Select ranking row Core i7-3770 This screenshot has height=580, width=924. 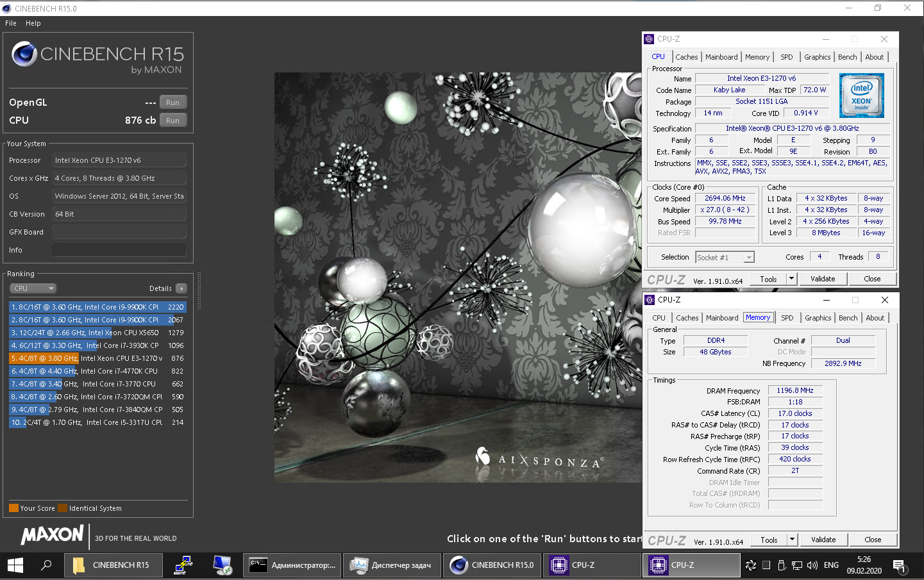pos(97,384)
